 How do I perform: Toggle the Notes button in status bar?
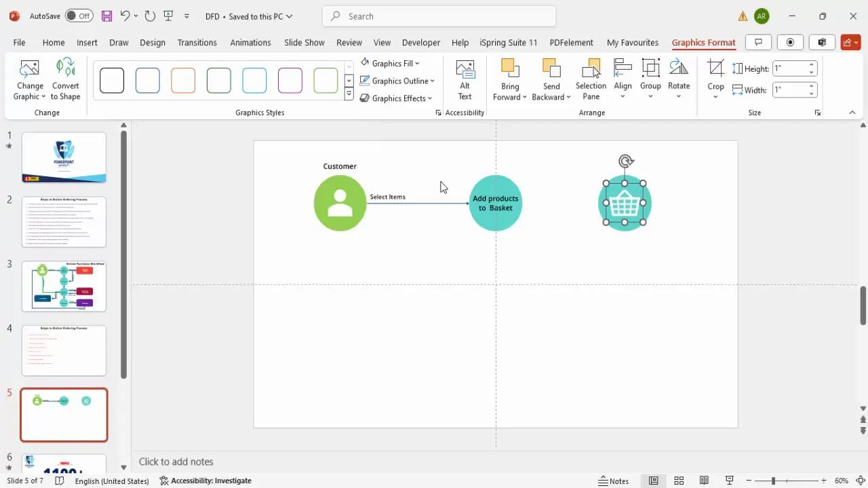coord(614,481)
